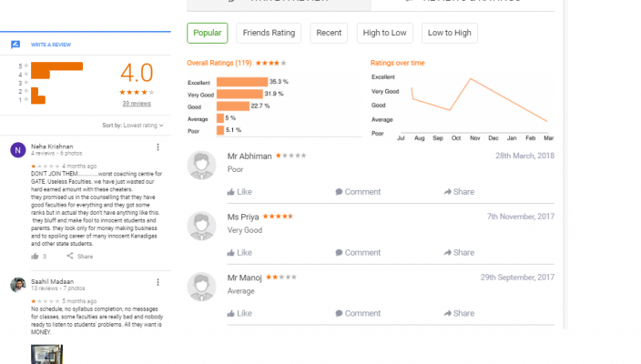Screen dimensions: 641x364
Task: Open the 39 reviews link
Action: [137, 104]
